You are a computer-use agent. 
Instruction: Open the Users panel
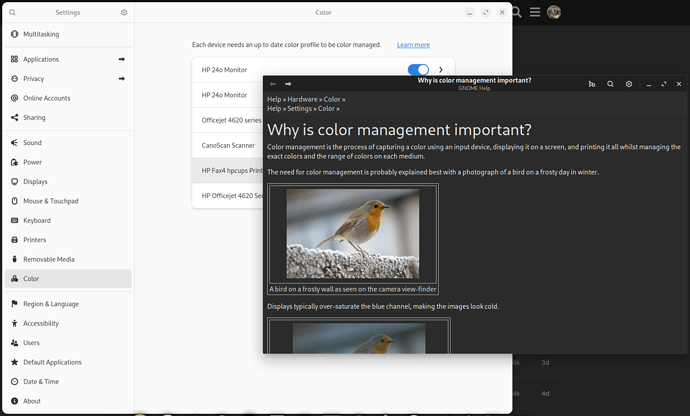(x=68, y=342)
